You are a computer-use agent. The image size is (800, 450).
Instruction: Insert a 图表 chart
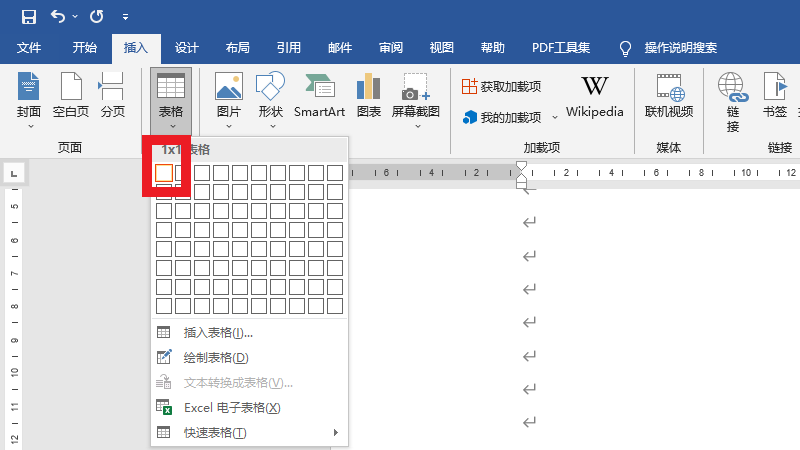[x=368, y=95]
